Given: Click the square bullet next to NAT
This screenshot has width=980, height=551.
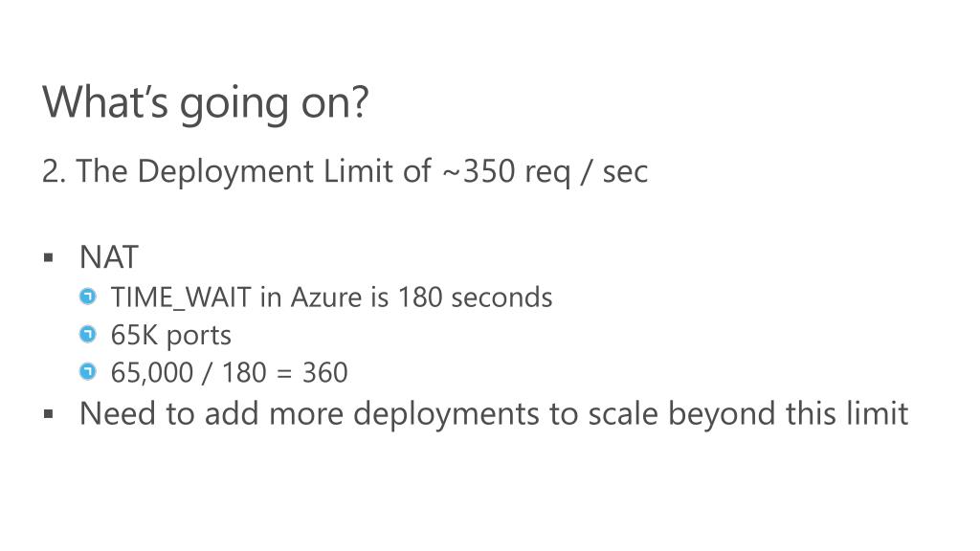Looking at the screenshot, I should tap(49, 257).
